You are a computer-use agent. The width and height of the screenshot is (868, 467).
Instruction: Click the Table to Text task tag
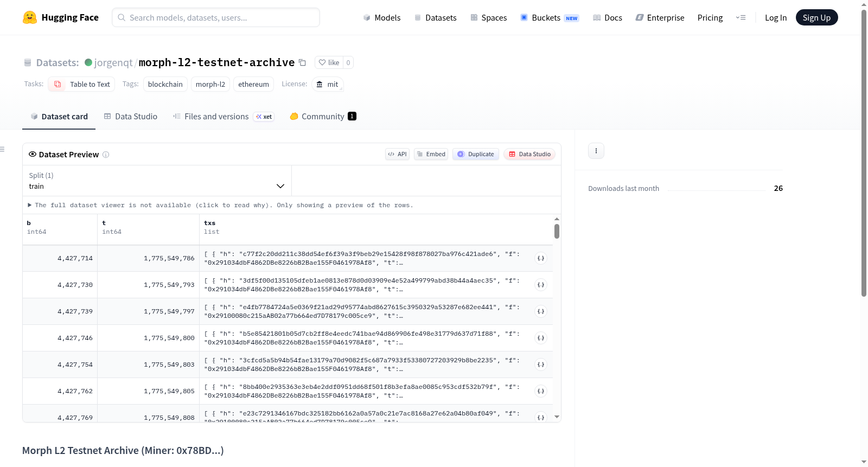click(x=81, y=84)
